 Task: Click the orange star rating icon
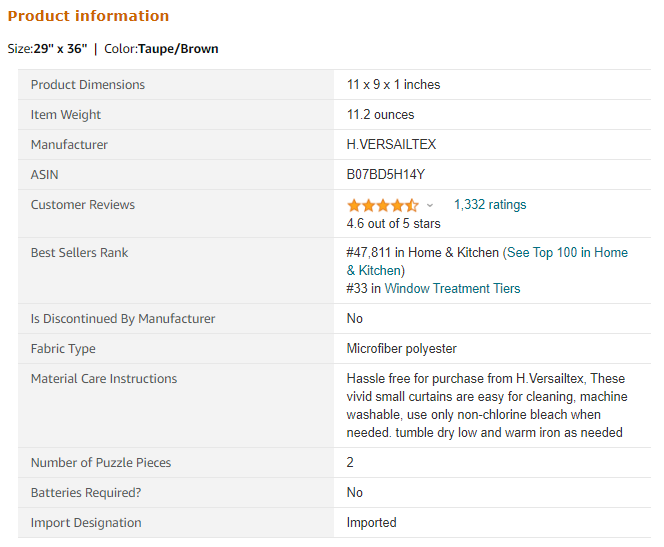(x=383, y=205)
